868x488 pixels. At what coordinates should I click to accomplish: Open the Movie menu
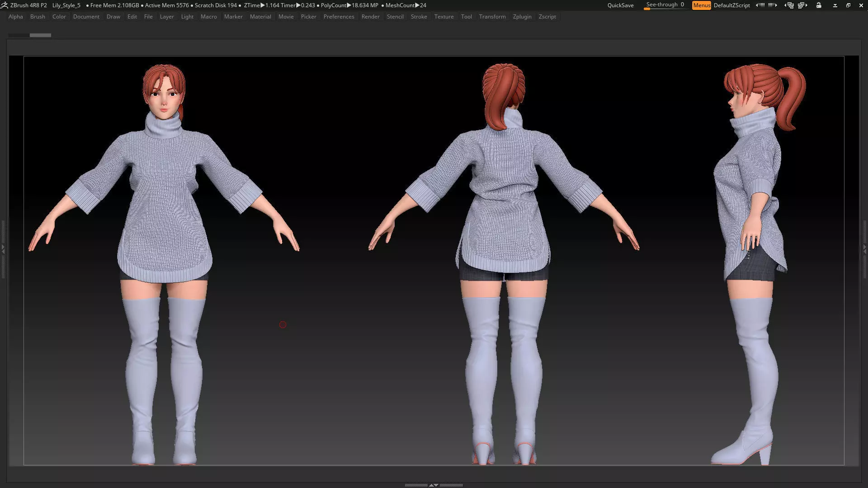286,17
